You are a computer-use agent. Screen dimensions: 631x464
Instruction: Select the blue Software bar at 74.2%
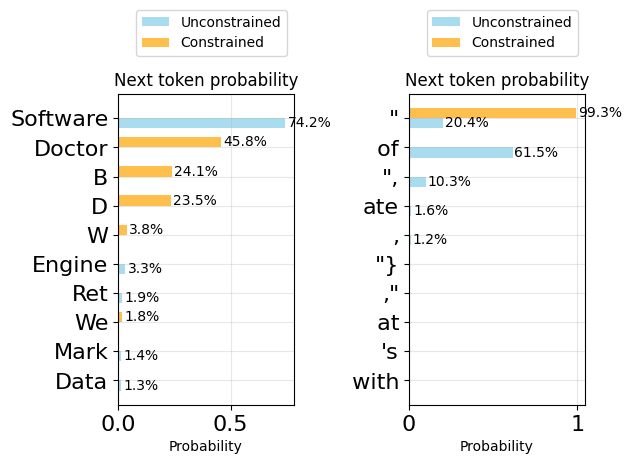coord(201,123)
